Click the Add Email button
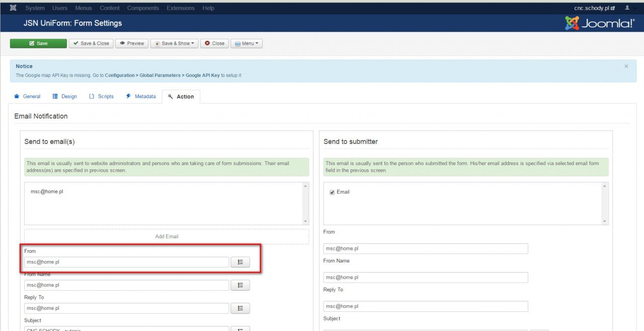This screenshot has width=644, height=331. tap(167, 236)
